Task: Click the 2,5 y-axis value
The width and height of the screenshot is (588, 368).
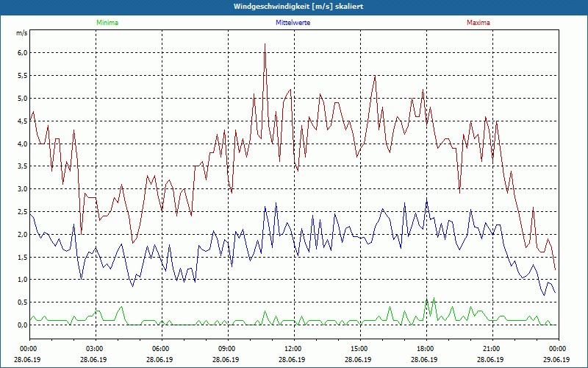Action: pos(23,212)
